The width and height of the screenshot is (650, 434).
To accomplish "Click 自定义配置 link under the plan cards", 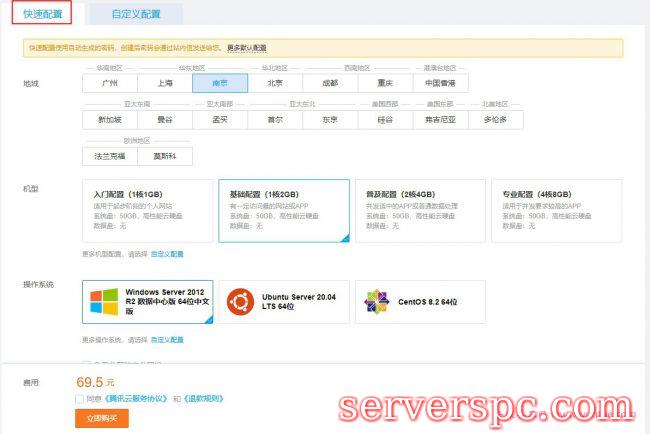I will 167,254.
